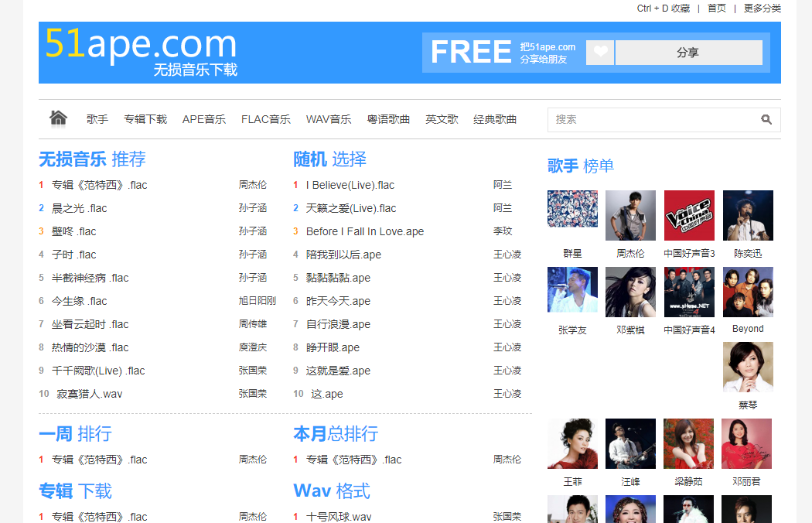Open the 中国好声音3 thumbnail
This screenshot has width=812, height=523.
[x=689, y=216]
